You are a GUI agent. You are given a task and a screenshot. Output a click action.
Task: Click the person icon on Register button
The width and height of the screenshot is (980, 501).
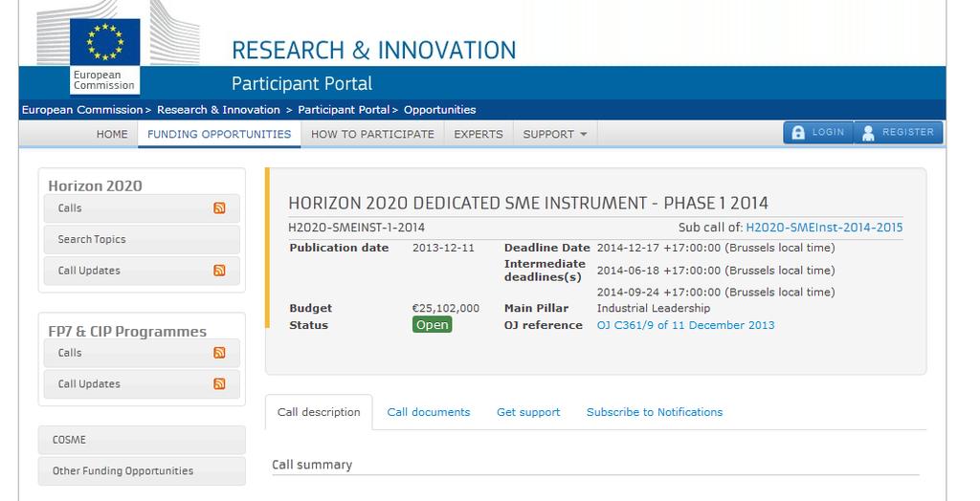868,133
